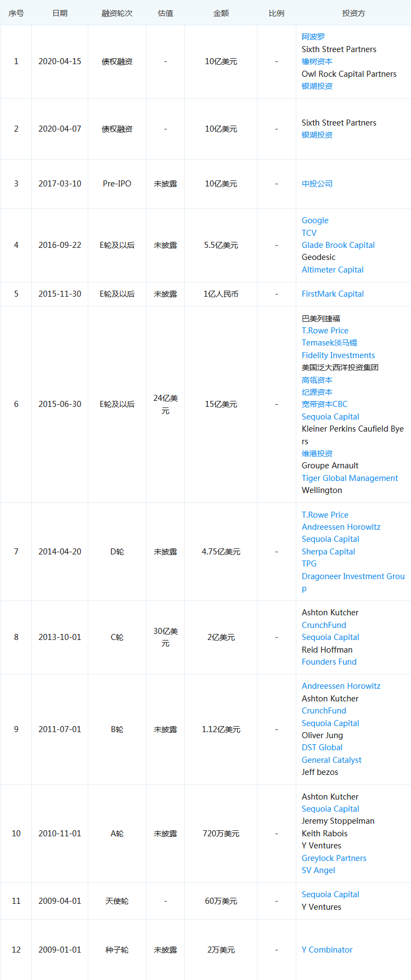Select the Reid Hoffman investor text

coord(327,650)
